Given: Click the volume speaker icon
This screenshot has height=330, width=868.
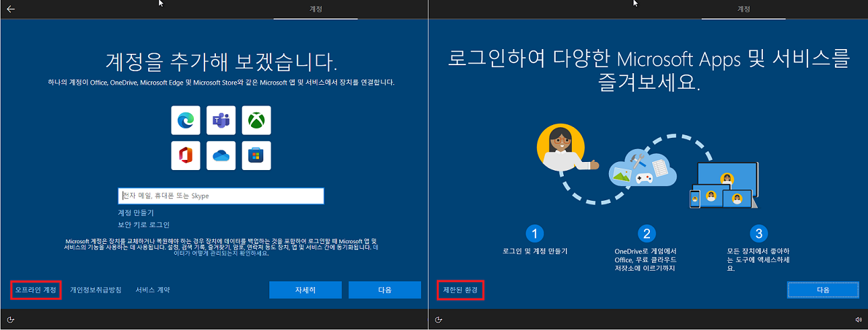Looking at the screenshot, I should [x=859, y=320].
